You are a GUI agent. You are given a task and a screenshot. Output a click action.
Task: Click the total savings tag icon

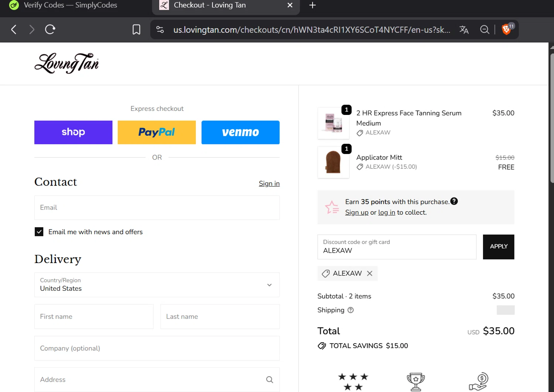pos(322,346)
